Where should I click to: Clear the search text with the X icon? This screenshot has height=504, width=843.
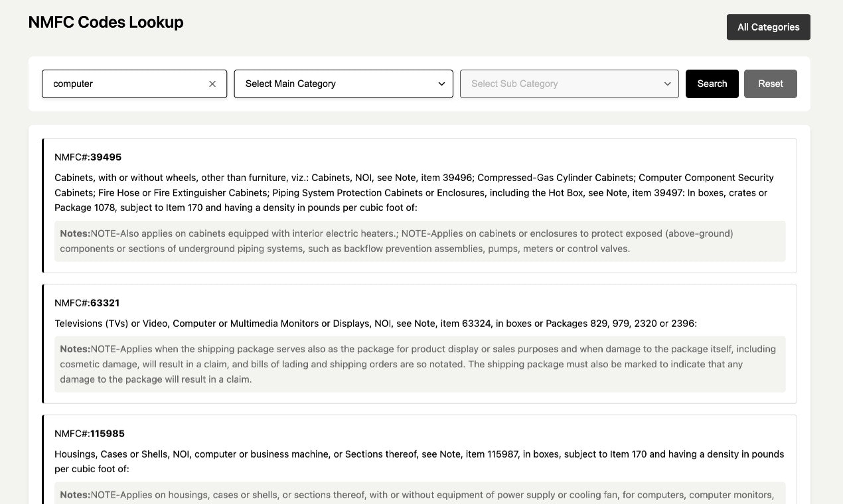212,84
